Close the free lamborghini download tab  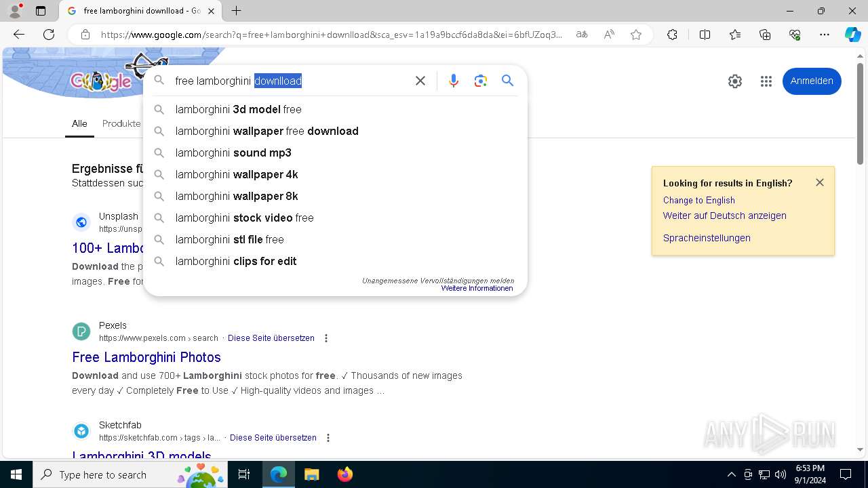(x=212, y=11)
